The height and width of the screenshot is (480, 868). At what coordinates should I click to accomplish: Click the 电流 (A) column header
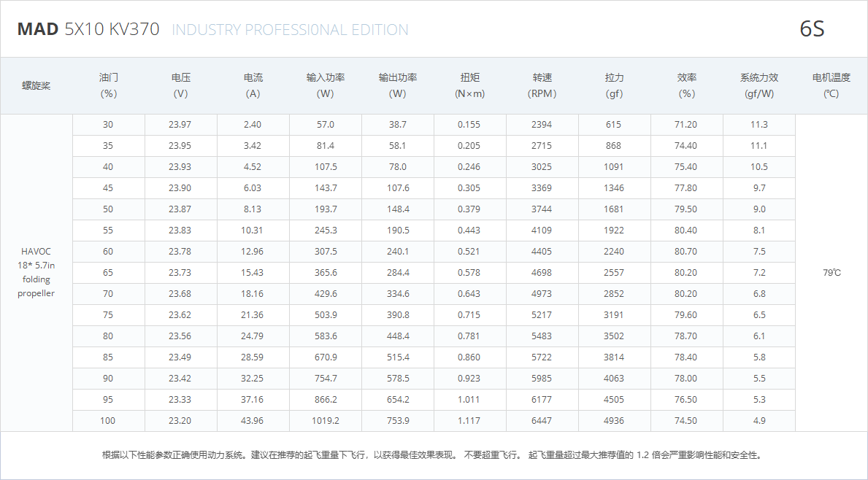coord(253,86)
